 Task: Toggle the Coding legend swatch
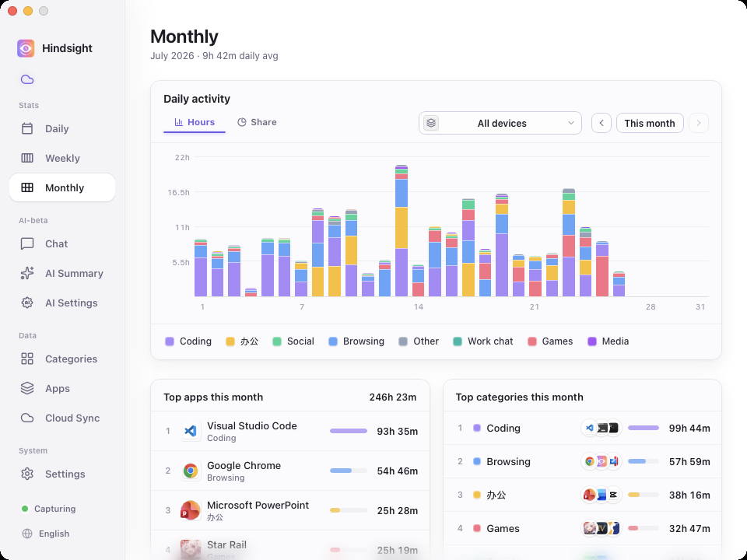pos(169,341)
